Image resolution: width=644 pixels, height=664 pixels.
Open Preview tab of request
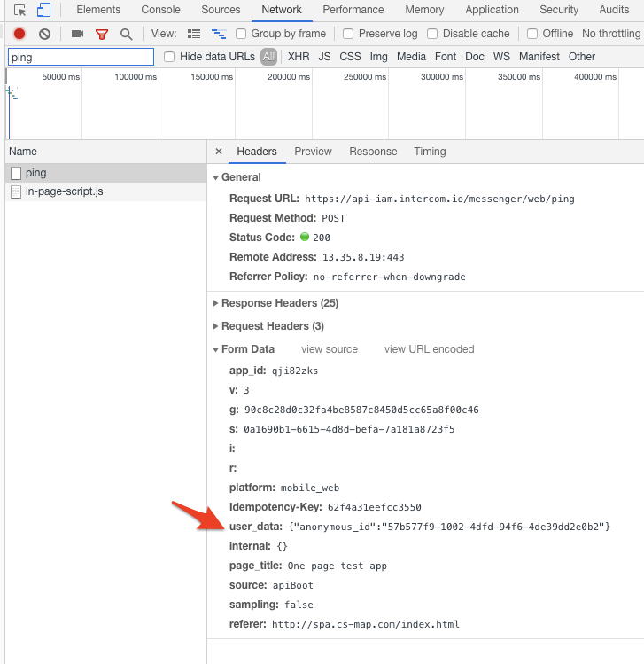[x=313, y=152]
